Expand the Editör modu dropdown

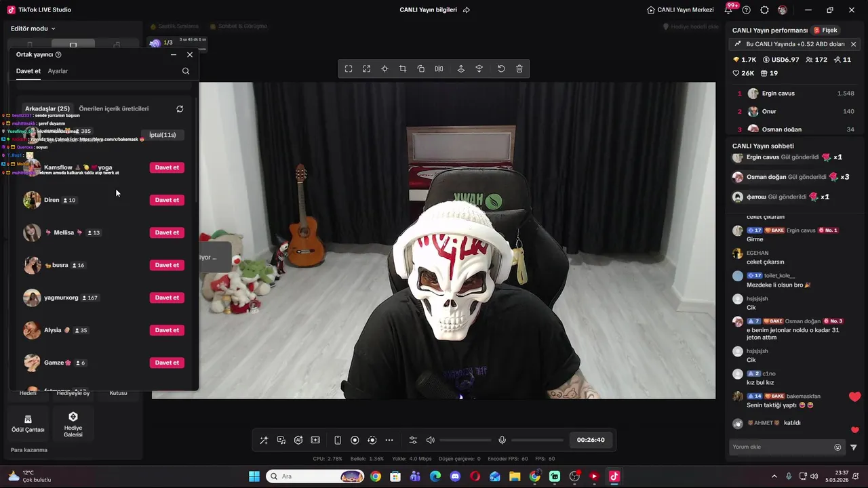click(x=33, y=28)
